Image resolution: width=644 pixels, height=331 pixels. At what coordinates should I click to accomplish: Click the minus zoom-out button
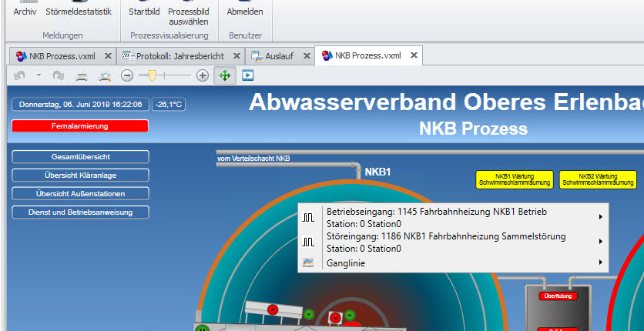click(x=127, y=75)
